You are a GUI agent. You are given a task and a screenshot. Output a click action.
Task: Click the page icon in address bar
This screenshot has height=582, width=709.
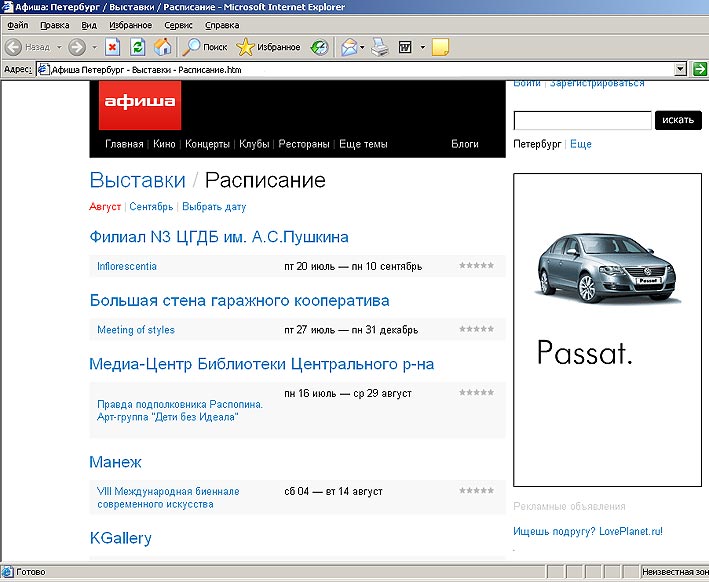(x=43, y=70)
